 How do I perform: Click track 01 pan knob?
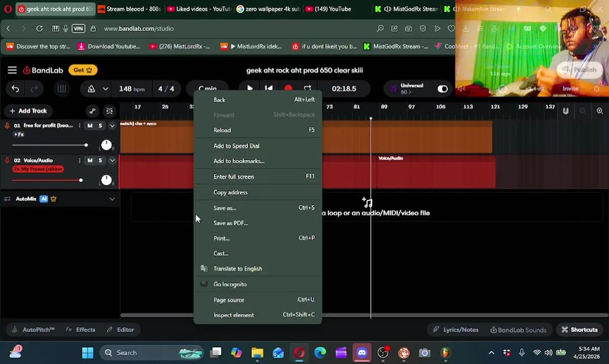pyautogui.click(x=106, y=145)
